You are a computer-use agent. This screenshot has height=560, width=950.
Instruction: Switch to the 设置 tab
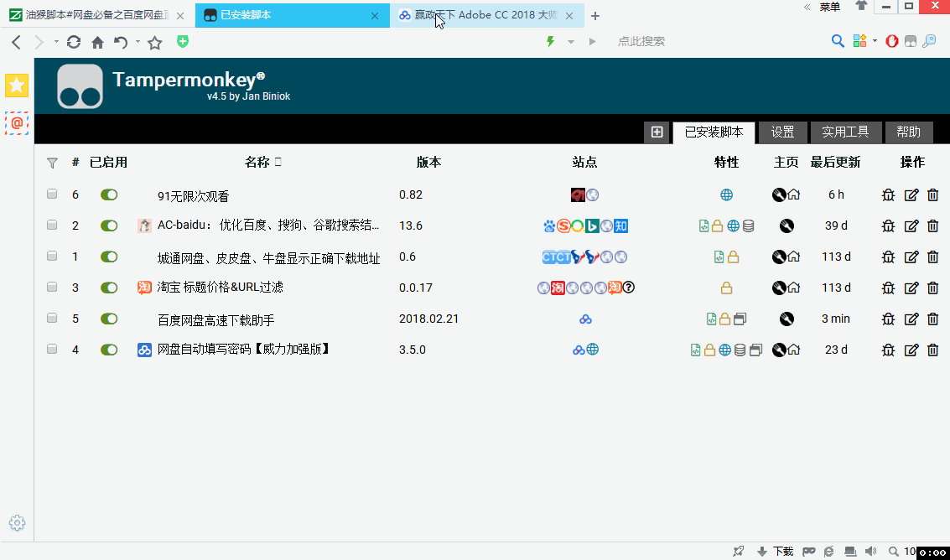(781, 132)
